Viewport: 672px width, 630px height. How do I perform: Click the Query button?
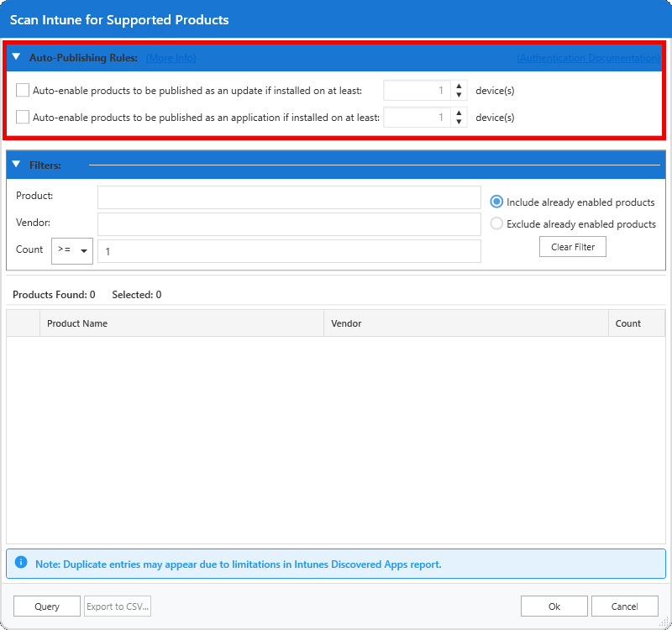[x=47, y=606]
